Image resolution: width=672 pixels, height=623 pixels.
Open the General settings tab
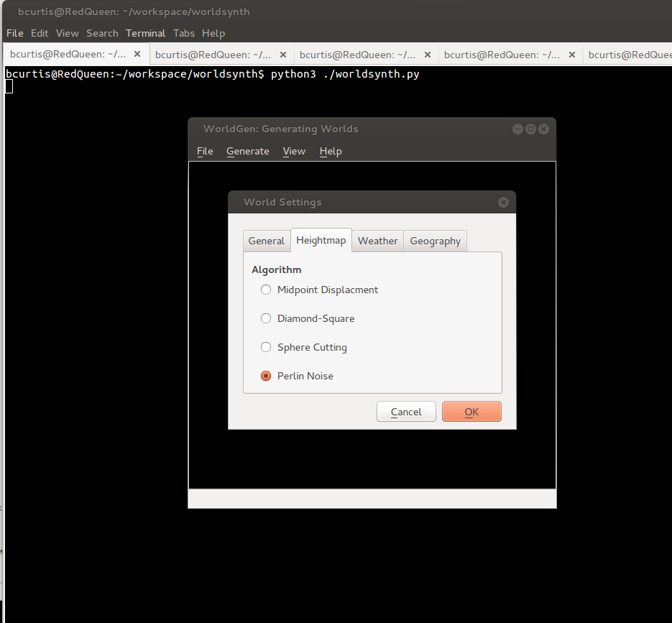(266, 241)
